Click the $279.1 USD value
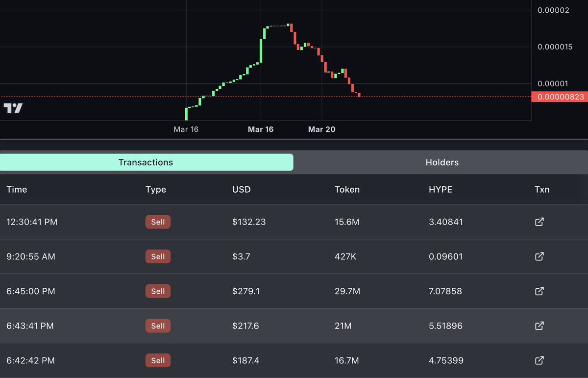 [246, 291]
